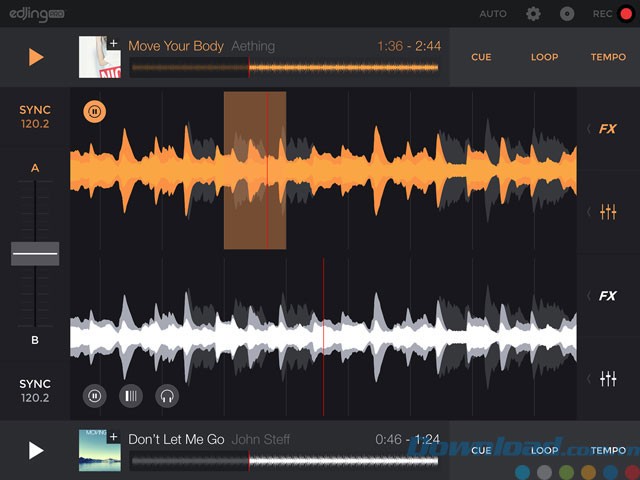Screen dimensions: 640x480
Task: Expand the orange FX panel for deck A
Action: point(607,129)
